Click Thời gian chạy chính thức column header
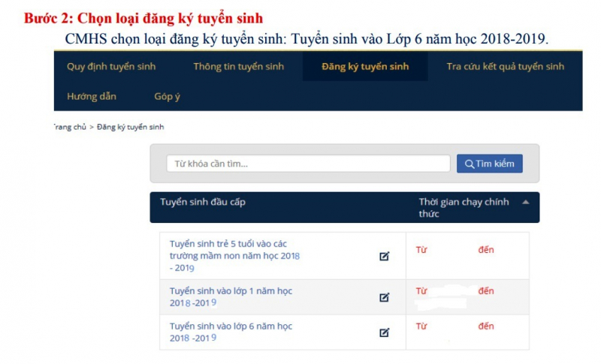This screenshot has width=601, height=364. pos(464,207)
